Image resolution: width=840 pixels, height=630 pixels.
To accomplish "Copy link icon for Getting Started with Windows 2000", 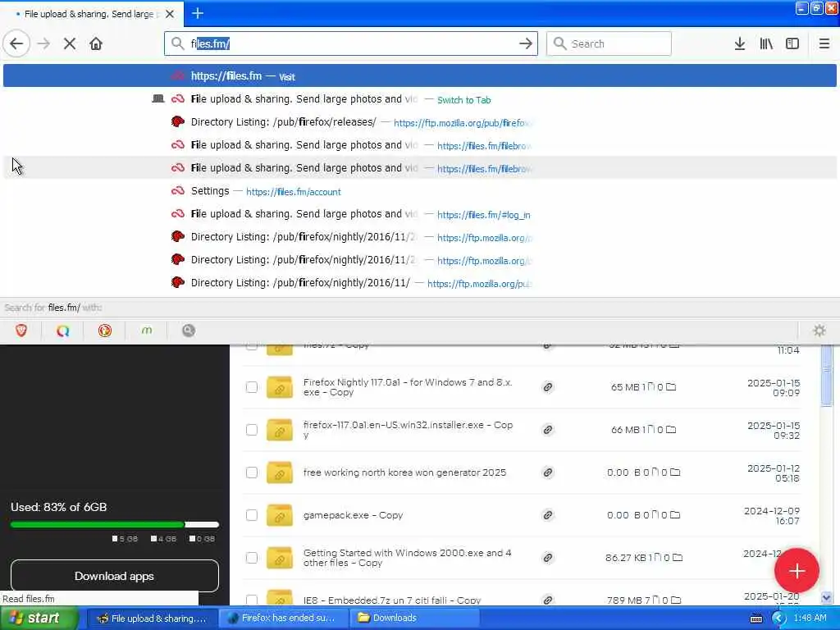I will click(547, 558).
